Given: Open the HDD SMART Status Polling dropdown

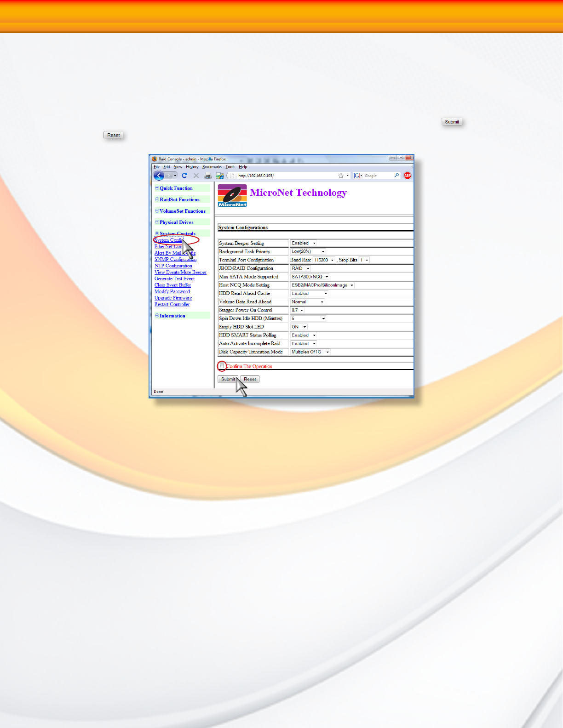Looking at the screenshot, I should 304,335.
